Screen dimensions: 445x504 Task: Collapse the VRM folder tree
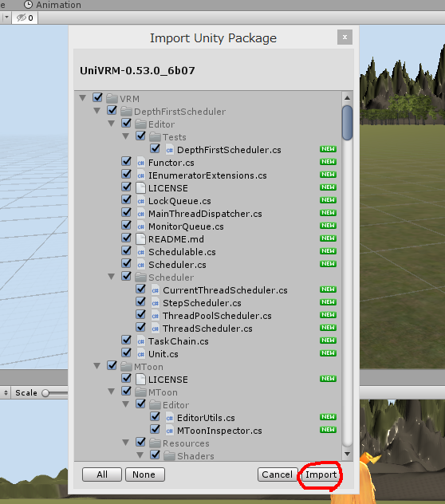point(83,98)
